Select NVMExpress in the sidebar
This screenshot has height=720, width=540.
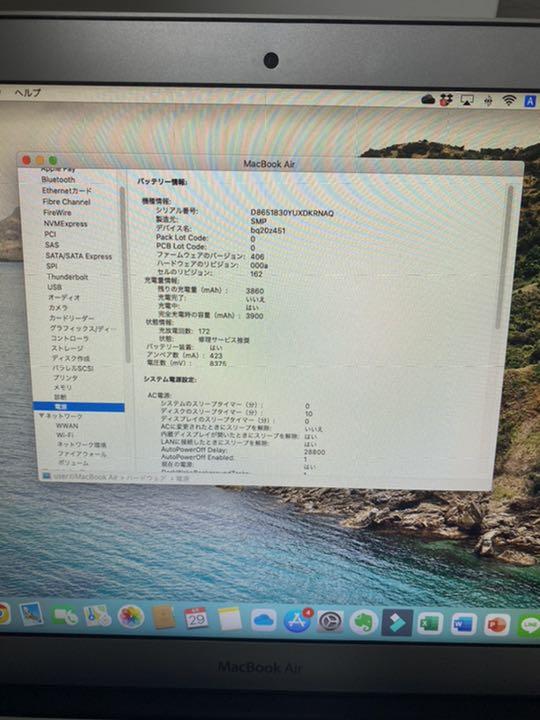(x=65, y=224)
